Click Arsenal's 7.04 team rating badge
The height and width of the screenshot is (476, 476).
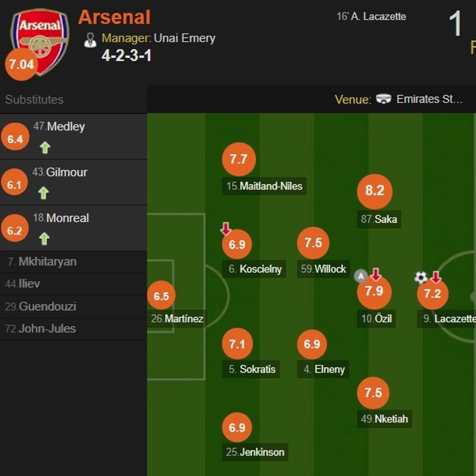tap(21, 64)
